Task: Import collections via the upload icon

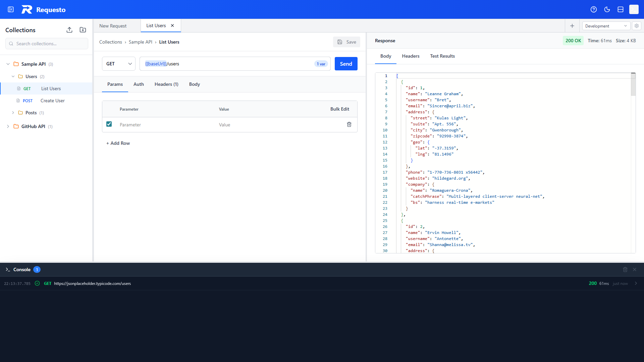Action: pyautogui.click(x=69, y=30)
